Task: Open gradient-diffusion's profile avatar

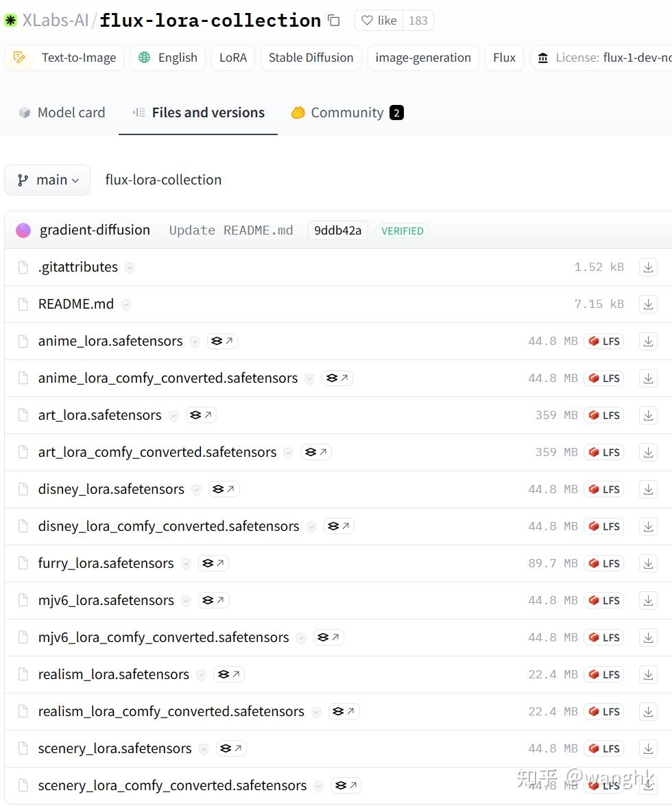Action: point(23,230)
